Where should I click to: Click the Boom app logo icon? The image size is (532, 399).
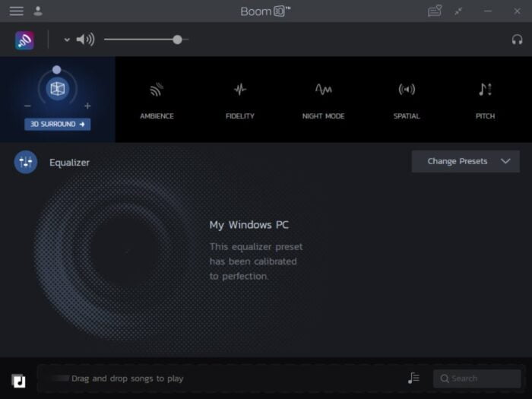tap(24, 40)
